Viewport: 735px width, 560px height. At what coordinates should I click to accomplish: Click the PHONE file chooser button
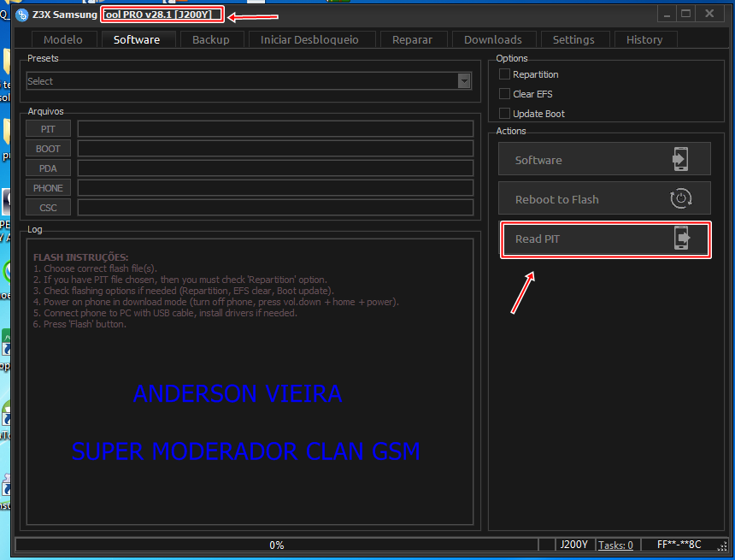click(48, 187)
